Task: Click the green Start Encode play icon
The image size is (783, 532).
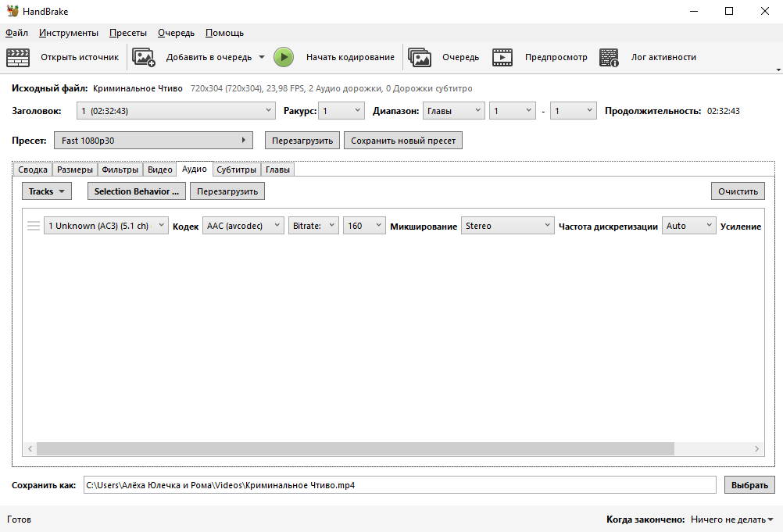Action: click(284, 57)
